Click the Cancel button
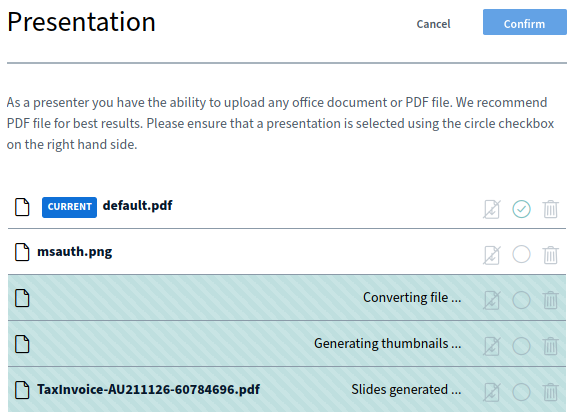This screenshot has height=417, width=574. (x=433, y=24)
